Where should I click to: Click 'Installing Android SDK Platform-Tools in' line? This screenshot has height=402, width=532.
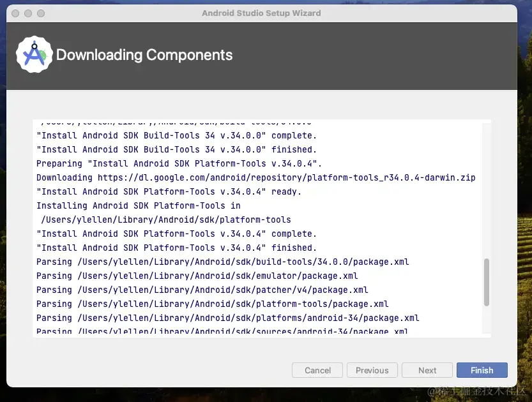[x=139, y=205]
